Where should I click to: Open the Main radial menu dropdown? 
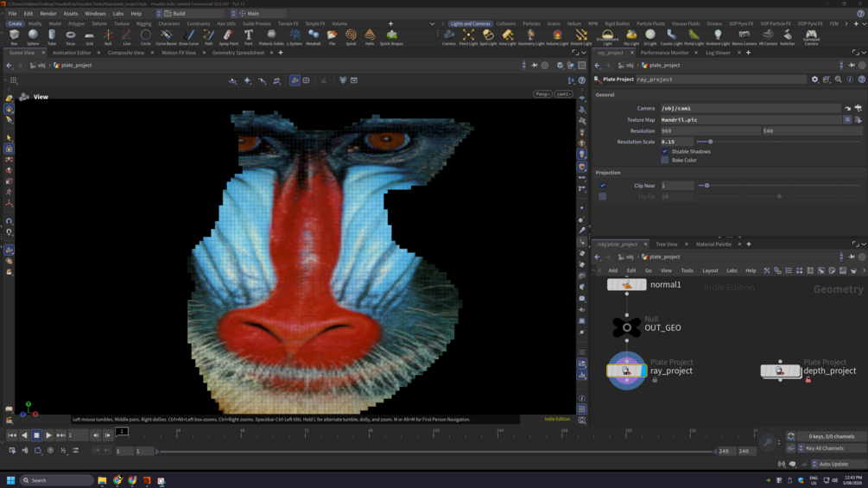point(257,13)
